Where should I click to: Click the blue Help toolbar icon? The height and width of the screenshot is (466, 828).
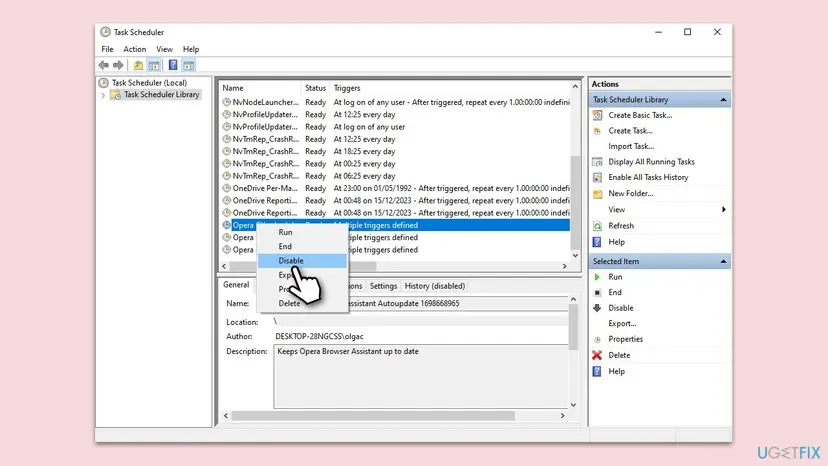click(x=173, y=65)
